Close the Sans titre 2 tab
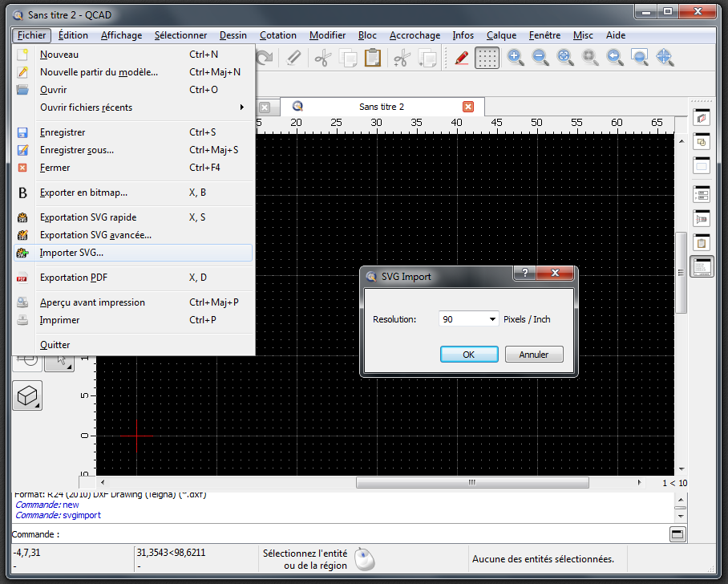Image resolution: width=728 pixels, height=584 pixels. (x=468, y=107)
